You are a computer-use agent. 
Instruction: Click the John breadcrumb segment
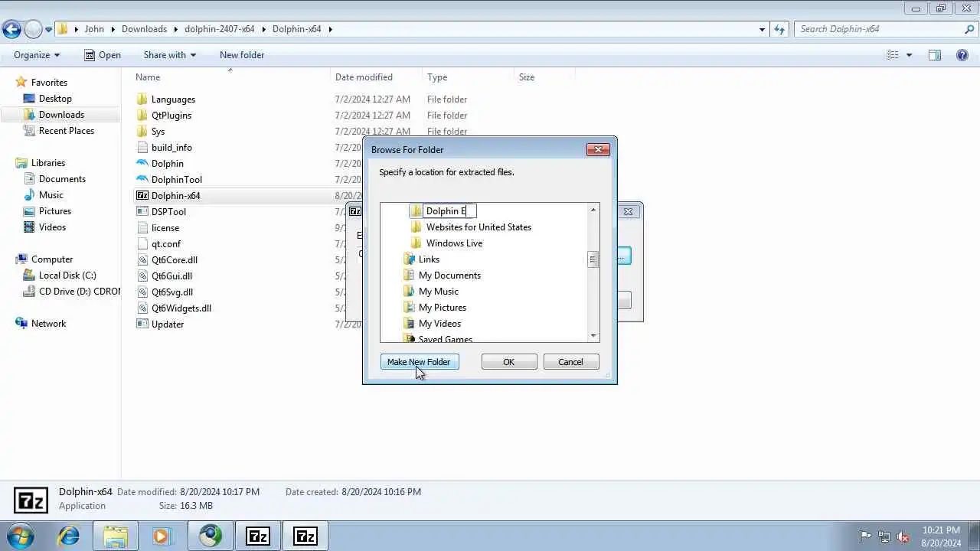94,29
